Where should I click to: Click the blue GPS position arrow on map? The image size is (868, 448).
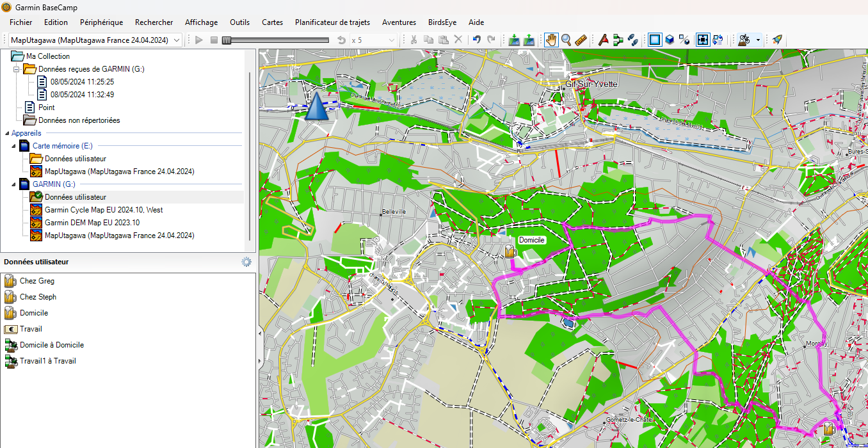(316, 106)
